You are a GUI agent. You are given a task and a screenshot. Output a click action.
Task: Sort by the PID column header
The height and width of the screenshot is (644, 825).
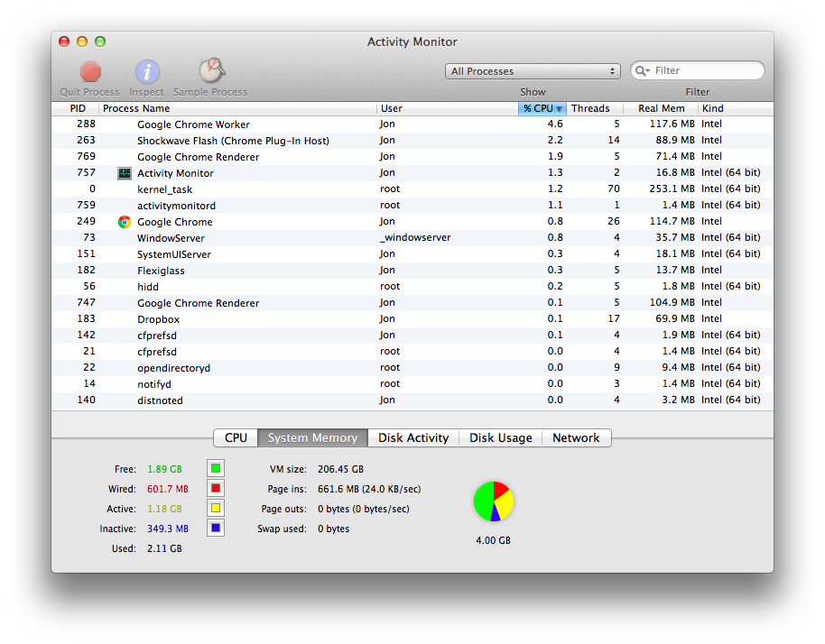click(x=75, y=108)
